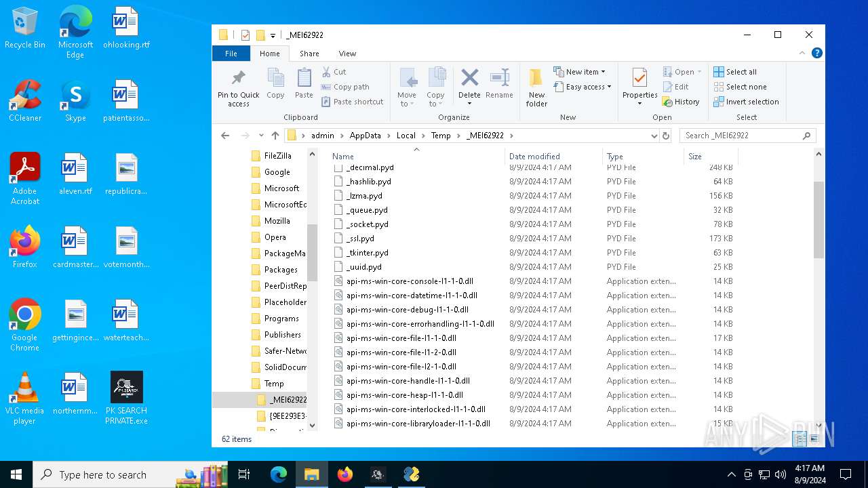
Task: Click the Temp breadcrumb in address bar
Action: (x=441, y=136)
